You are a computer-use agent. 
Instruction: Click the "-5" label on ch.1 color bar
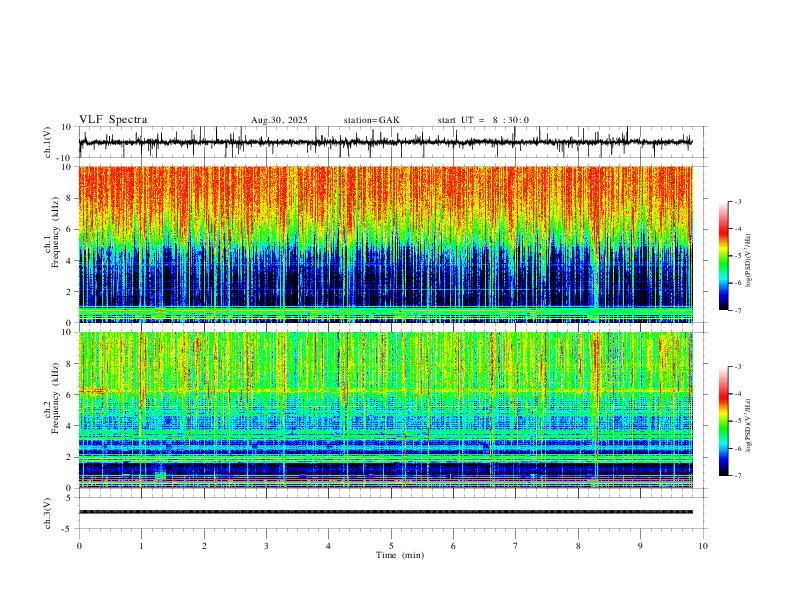pyautogui.click(x=737, y=256)
